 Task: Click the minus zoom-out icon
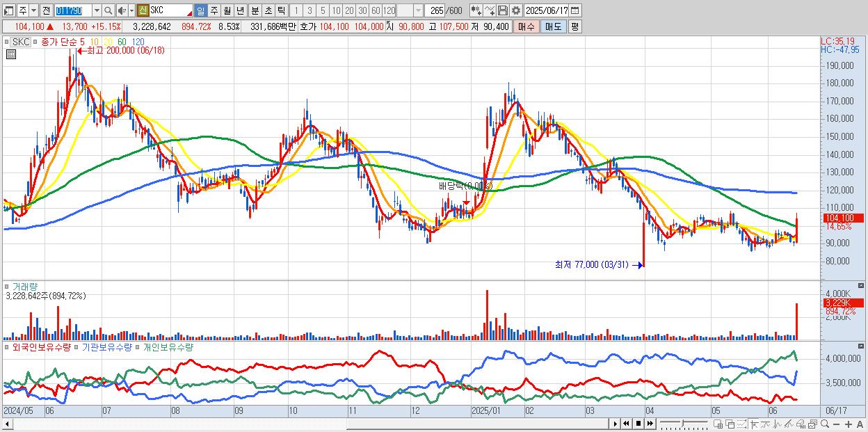point(837,424)
